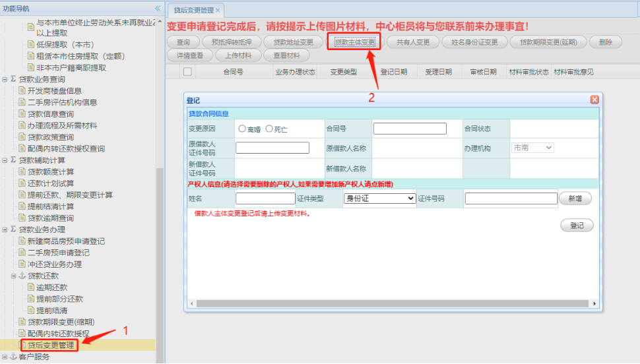
Task: Open 还款计划试算
Action: [x=51, y=183]
